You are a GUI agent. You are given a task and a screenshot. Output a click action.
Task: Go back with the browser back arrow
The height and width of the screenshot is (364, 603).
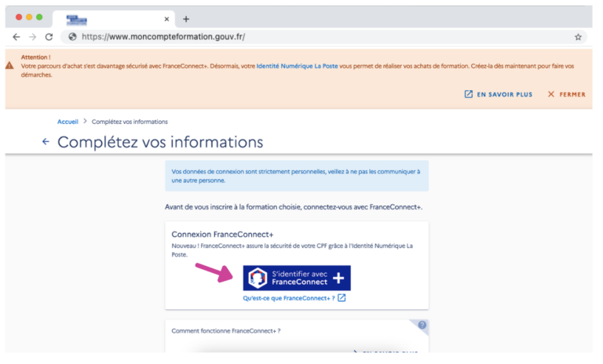pos(16,37)
